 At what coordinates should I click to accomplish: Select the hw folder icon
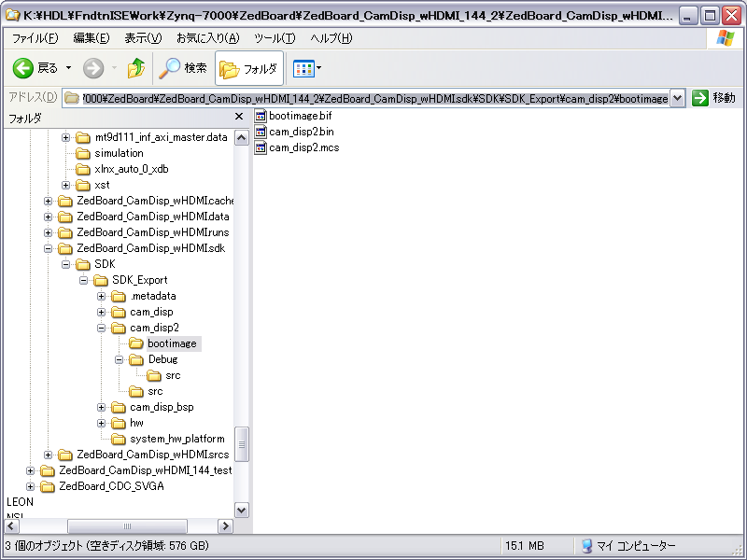(119, 423)
